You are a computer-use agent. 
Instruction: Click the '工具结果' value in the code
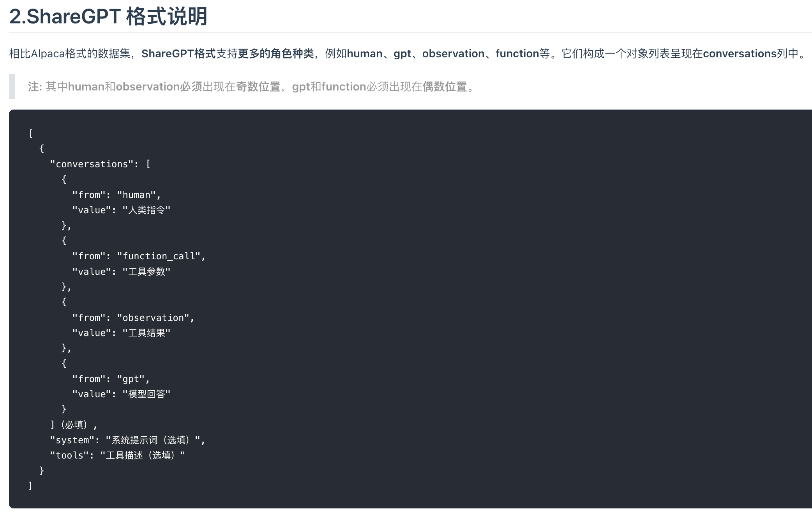pyautogui.click(x=147, y=333)
